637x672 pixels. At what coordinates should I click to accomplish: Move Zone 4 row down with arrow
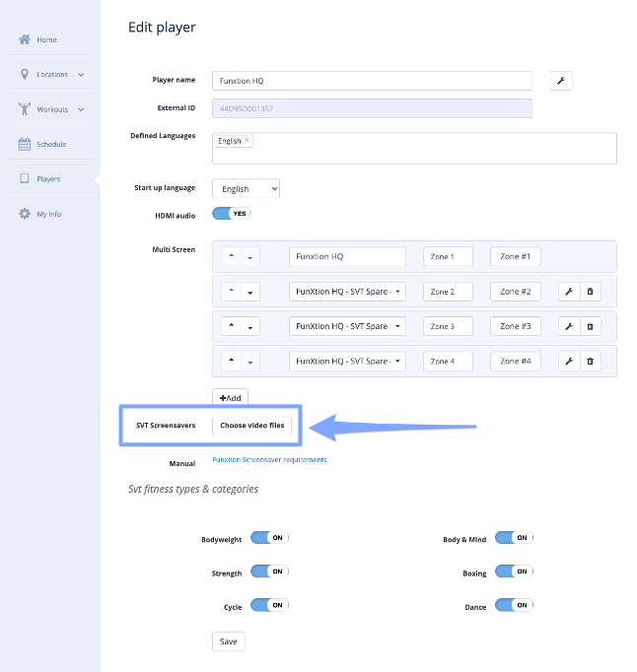coord(250,362)
